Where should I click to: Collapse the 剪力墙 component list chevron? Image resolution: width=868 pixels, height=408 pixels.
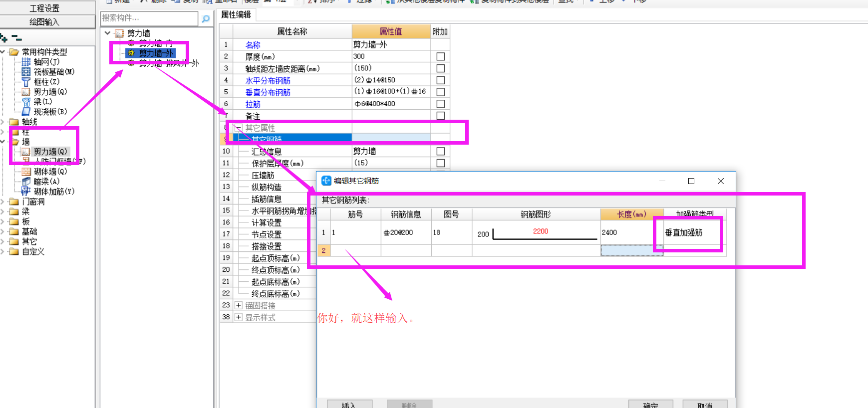coord(107,33)
